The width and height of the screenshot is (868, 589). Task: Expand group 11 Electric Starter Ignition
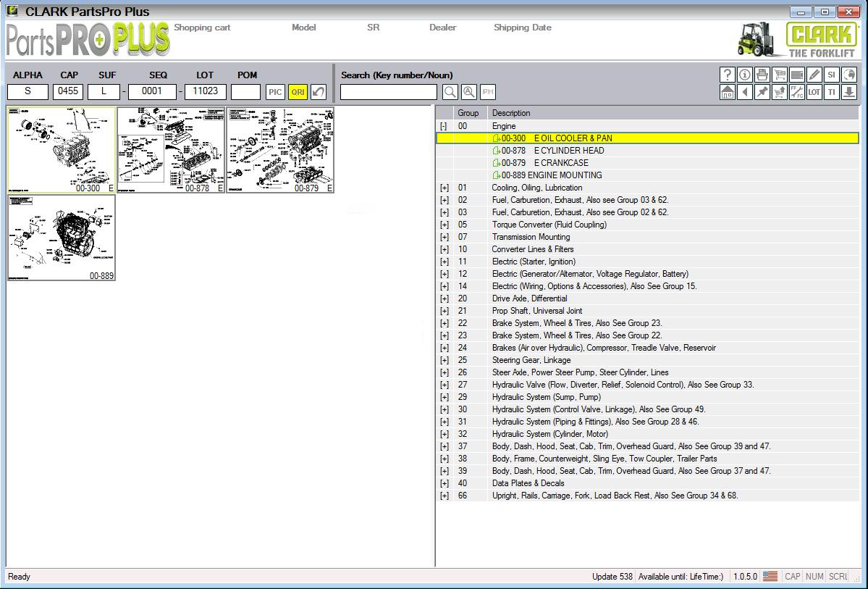point(443,262)
